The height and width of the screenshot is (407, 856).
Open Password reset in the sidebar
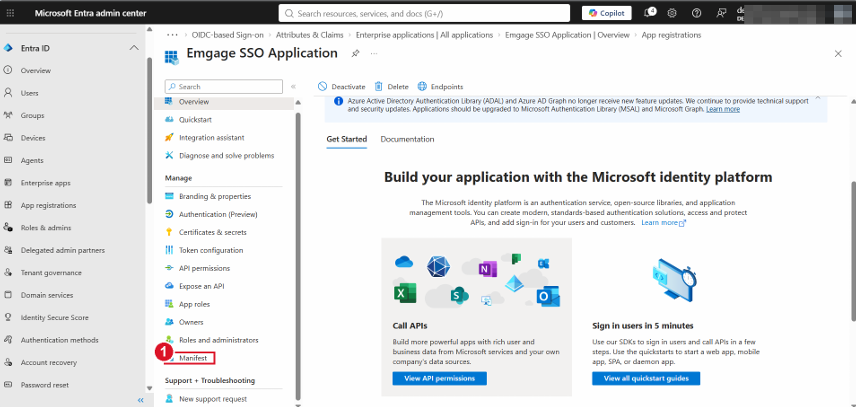click(x=45, y=385)
